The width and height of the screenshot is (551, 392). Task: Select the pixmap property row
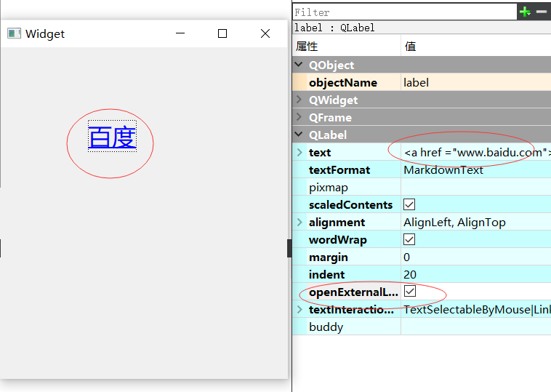(x=422, y=187)
